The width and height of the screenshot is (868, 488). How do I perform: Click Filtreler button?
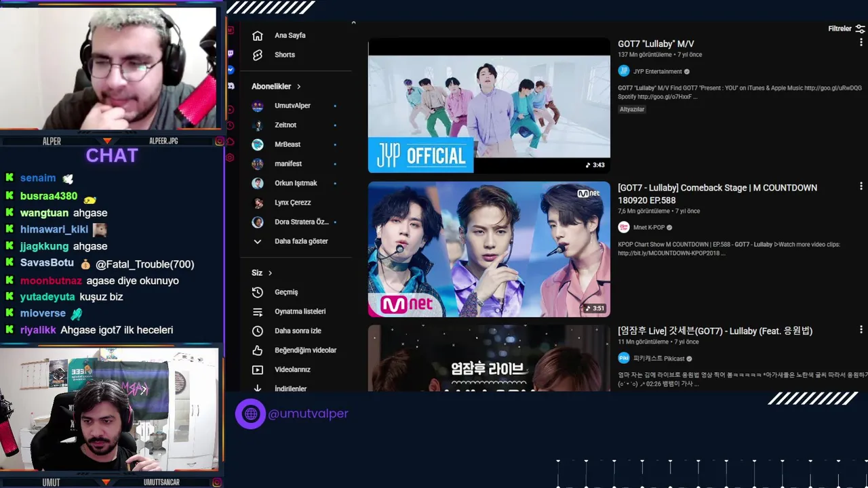846,28
